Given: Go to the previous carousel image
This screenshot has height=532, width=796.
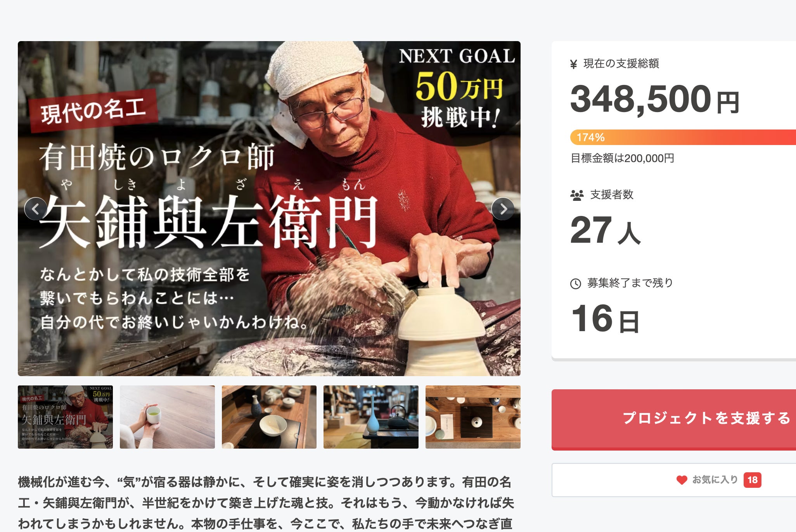Looking at the screenshot, I should tap(36, 209).
